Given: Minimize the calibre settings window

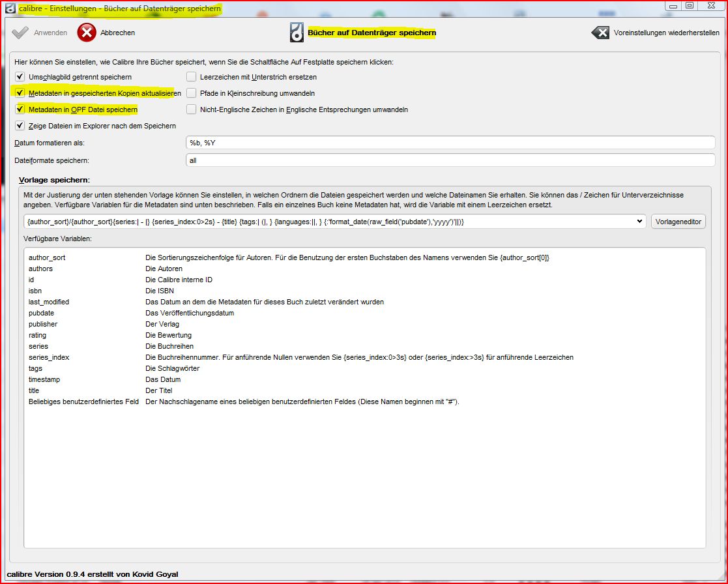Looking at the screenshot, I should pyautogui.click(x=674, y=6).
